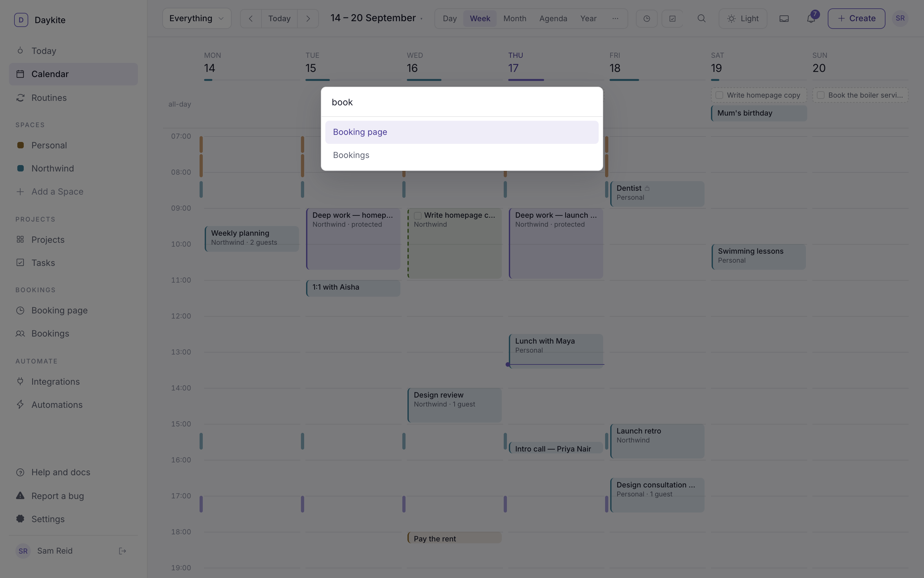Click the inbox tray icon in toolbar
This screenshot has width=924, height=578.
pyautogui.click(x=784, y=18)
